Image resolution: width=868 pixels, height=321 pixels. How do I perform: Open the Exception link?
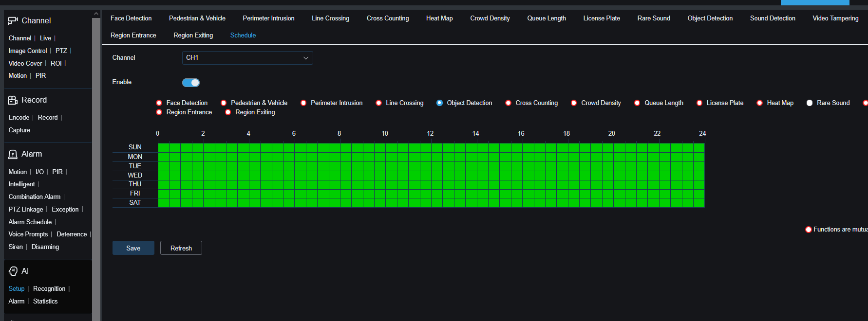click(x=65, y=210)
